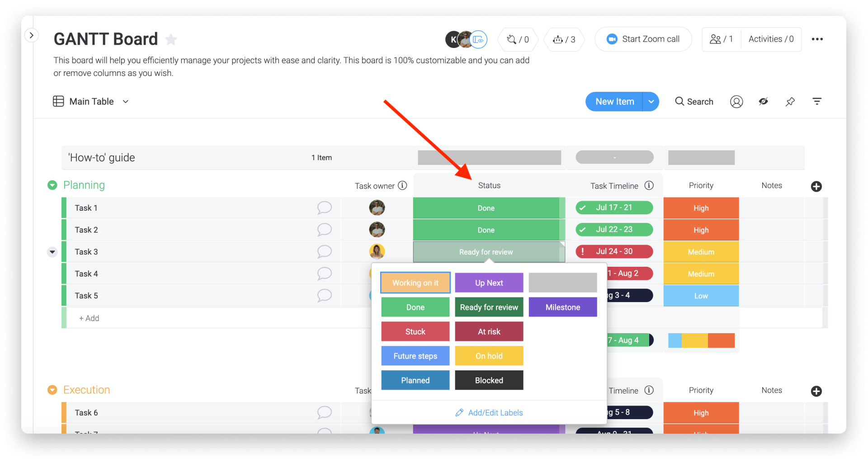
Task: Add a column to Execution group
Action: point(816,391)
